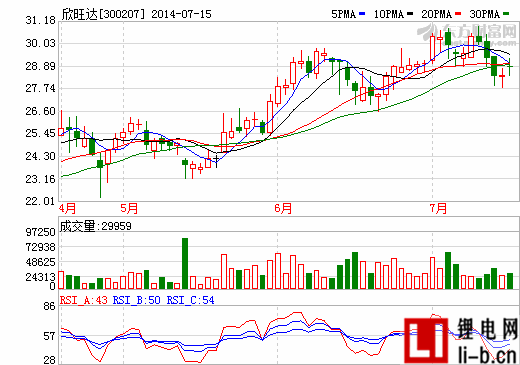Click the date 2014-07-15 in the header
This screenshot has width=520, height=365.
click(181, 14)
